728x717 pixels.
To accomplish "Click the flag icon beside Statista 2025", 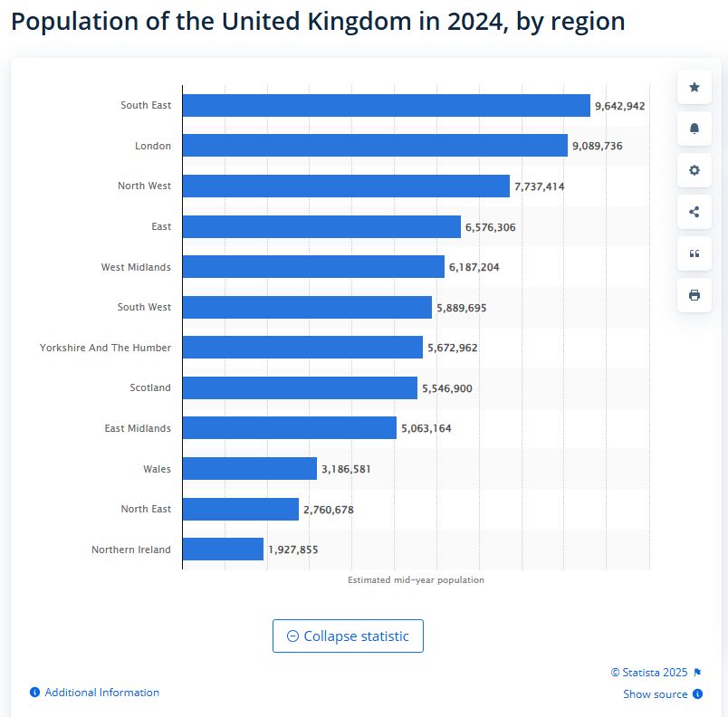I will pyautogui.click(x=696, y=672).
